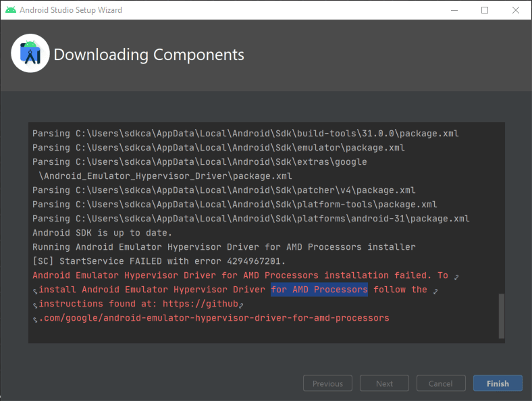Click the platforms\android-31\package.xml parsing line
The width and height of the screenshot is (532, 401).
(x=251, y=219)
